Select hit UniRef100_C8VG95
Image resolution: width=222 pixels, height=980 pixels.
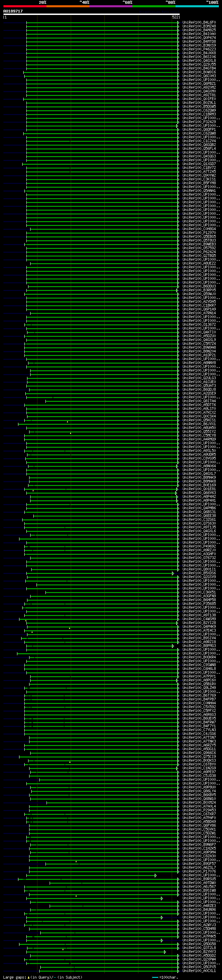tap(199, 459)
